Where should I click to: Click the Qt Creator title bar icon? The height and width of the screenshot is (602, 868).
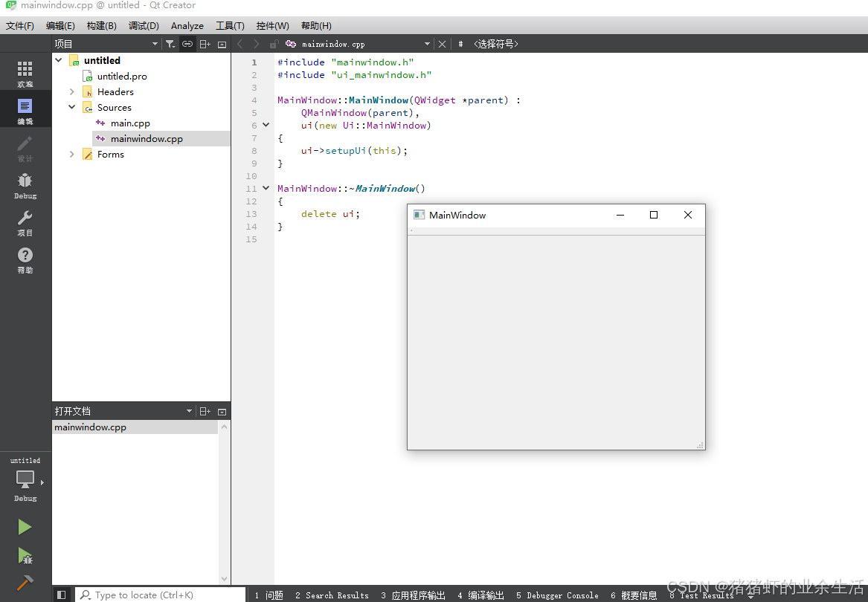click(x=11, y=5)
